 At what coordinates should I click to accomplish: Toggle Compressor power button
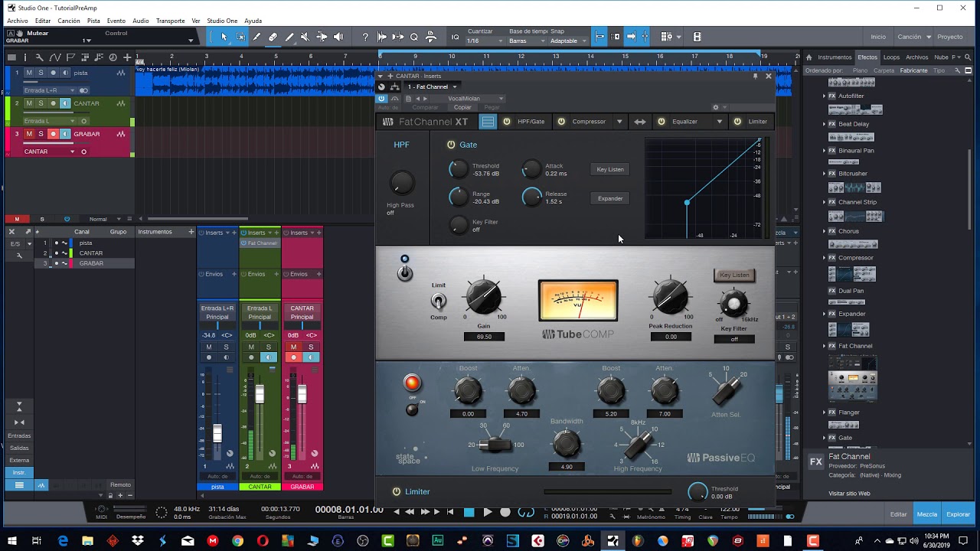click(561, 122)
